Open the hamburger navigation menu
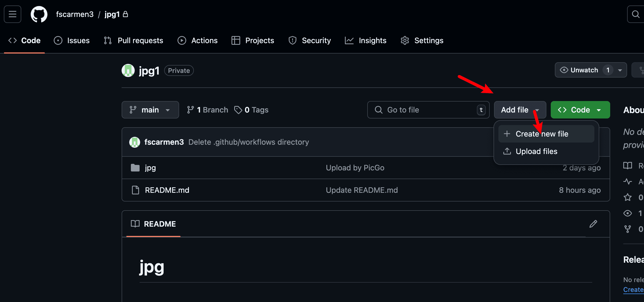This screenshot has width=644, height=302. click(13, 14)
